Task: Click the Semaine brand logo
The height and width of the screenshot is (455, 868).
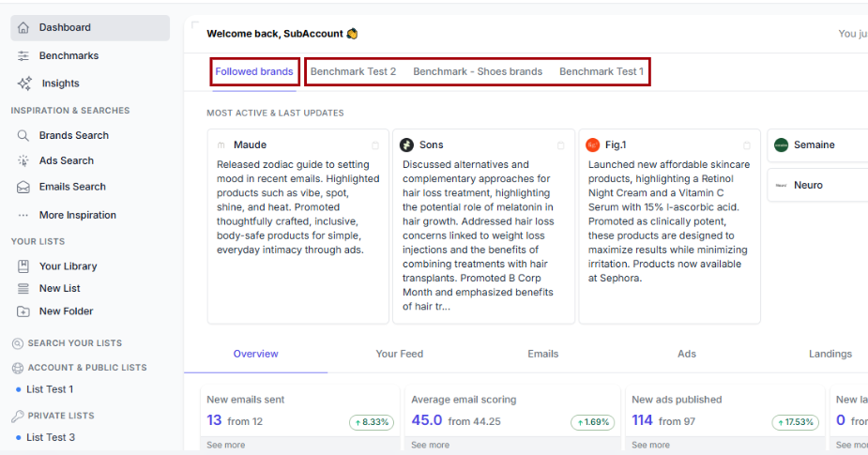Action: click(781, 145)
